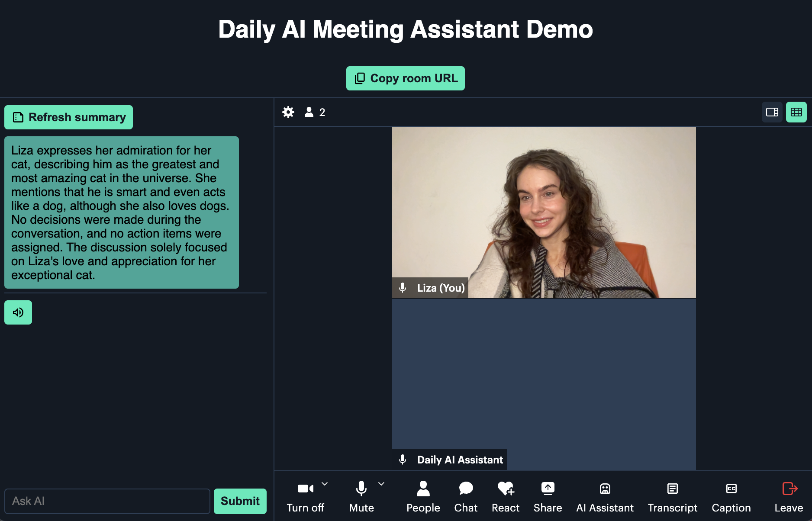Open the microphone options chevron
The width and height of the screenshot is (812, 521).
(x=381, y=484)
